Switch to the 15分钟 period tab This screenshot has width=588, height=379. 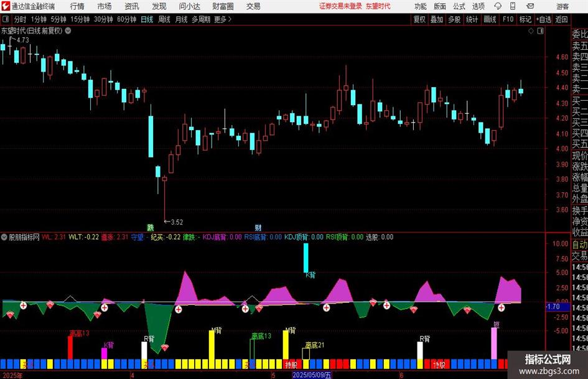(x=80, y=19)
